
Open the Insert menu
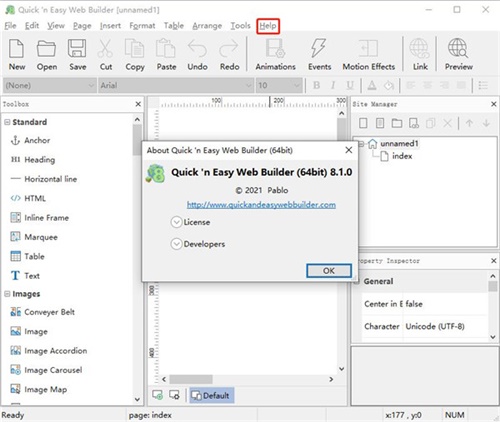110,26
